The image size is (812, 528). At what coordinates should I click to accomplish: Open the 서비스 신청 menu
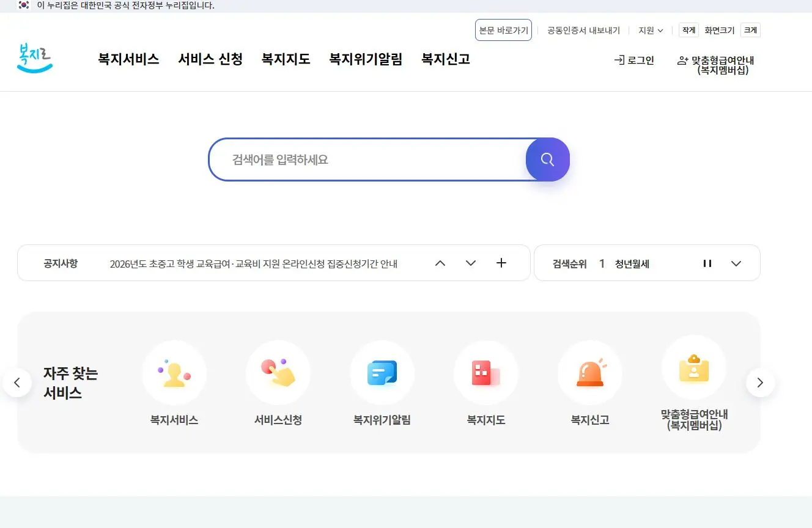click(x=210, y=59)
